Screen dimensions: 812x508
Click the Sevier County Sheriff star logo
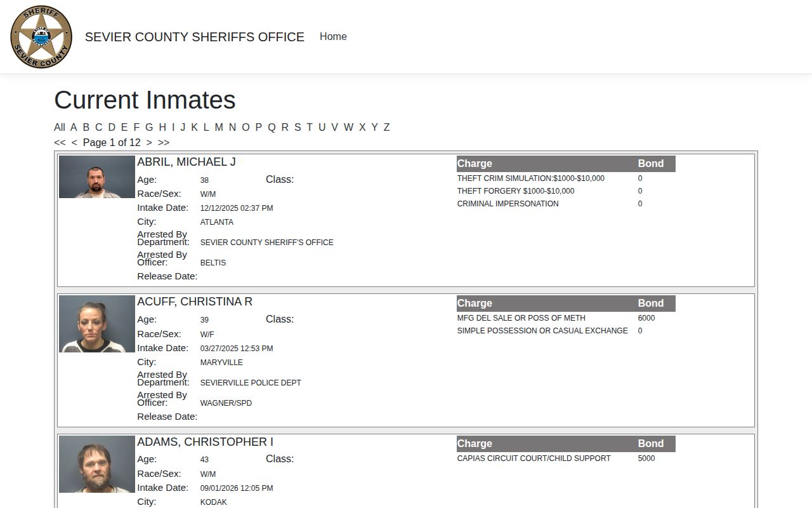click(x=41, y=37)
